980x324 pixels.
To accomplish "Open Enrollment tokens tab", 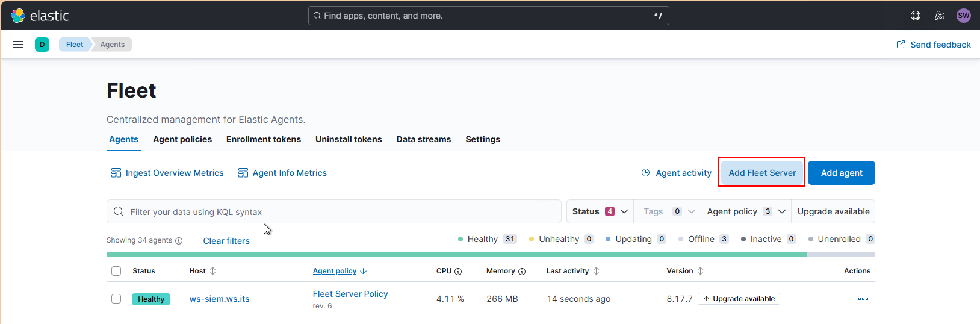I will pyautogui.click(x=264, y=139).
